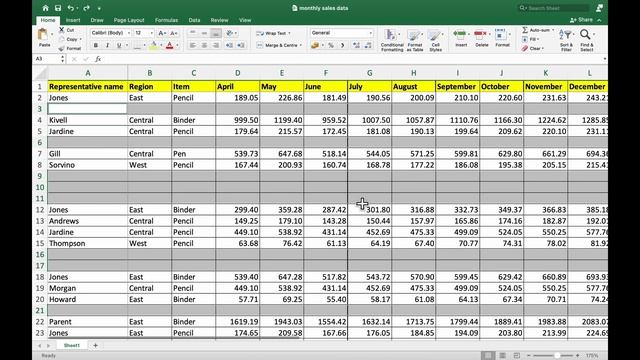640x360 pixels.
Task: Open Format as Table
Action: [x=415, y=40]
